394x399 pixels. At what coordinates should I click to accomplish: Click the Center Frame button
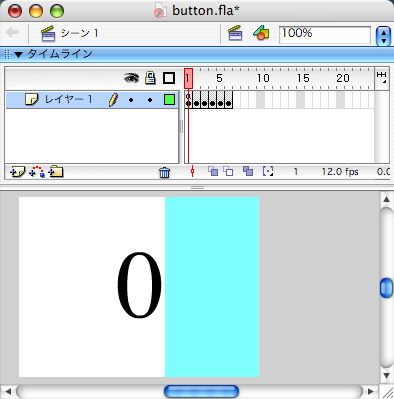[x=192, y=172]
